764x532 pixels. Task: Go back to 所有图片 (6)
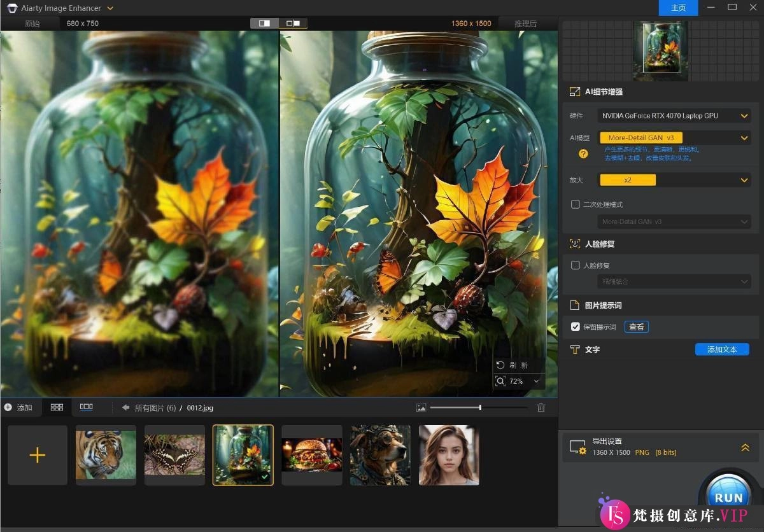click(x=149, y=408)
